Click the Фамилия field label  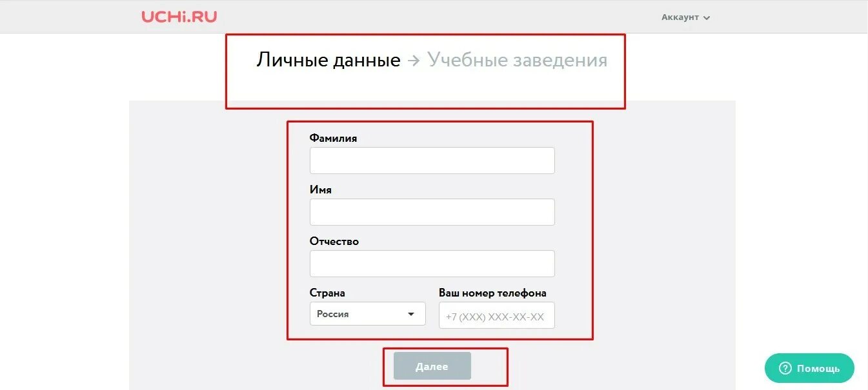click(x=333, y=138)
